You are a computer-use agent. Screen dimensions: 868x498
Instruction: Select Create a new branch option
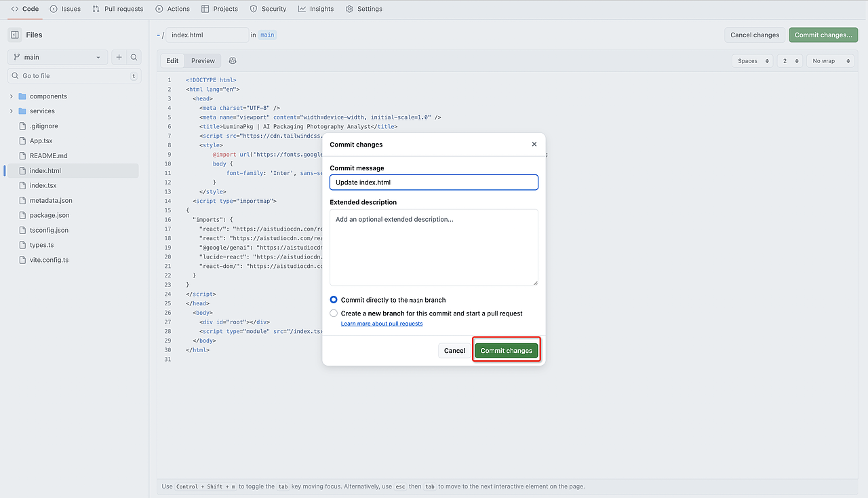click(x=334, y=313)
